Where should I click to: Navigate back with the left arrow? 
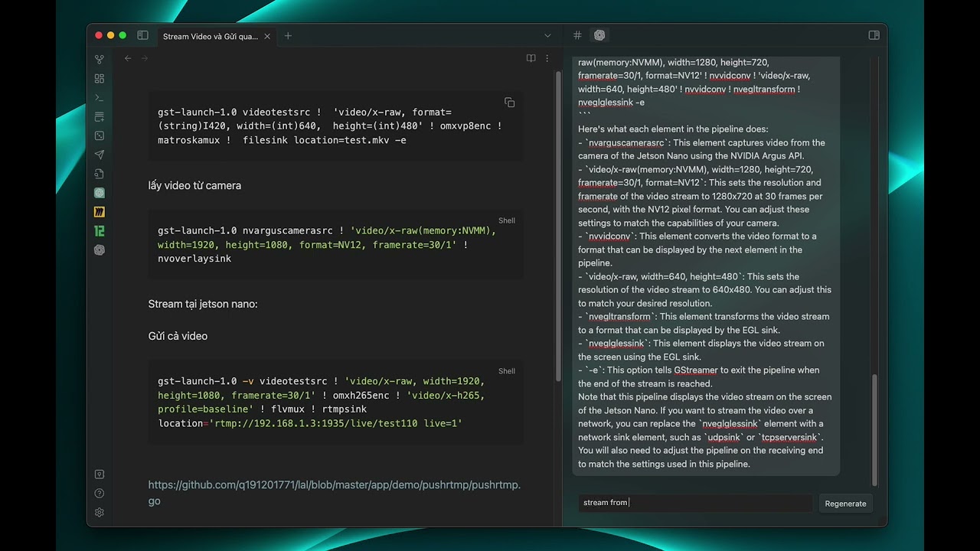click(x=128, y=58)
